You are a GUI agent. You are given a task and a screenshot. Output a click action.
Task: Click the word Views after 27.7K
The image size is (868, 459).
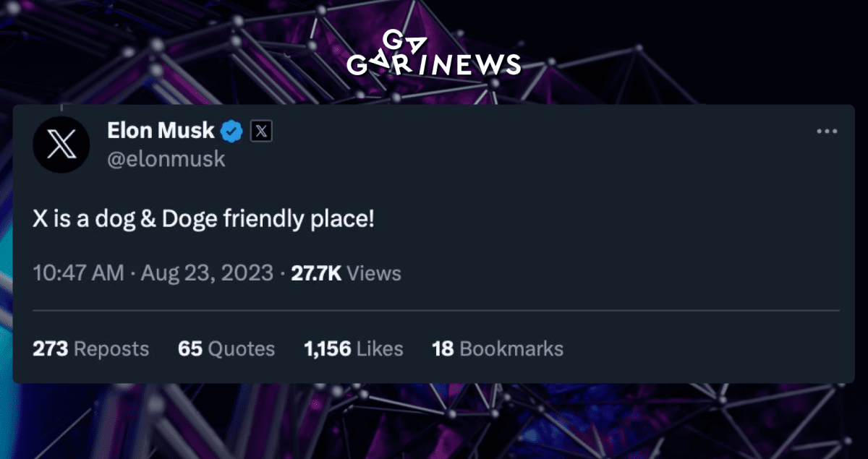click(x=374, y=273)
